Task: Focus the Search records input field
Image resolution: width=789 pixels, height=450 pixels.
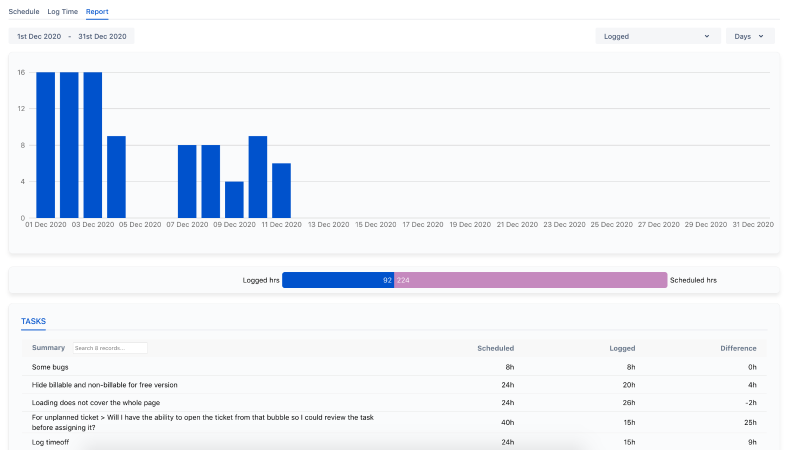Action: click(x=109, y=348)
